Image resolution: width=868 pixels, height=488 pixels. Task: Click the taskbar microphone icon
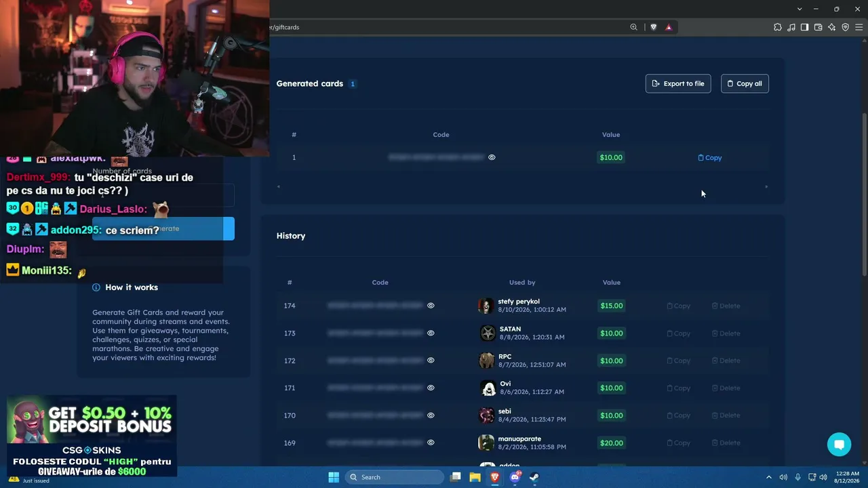coord(797,477)
